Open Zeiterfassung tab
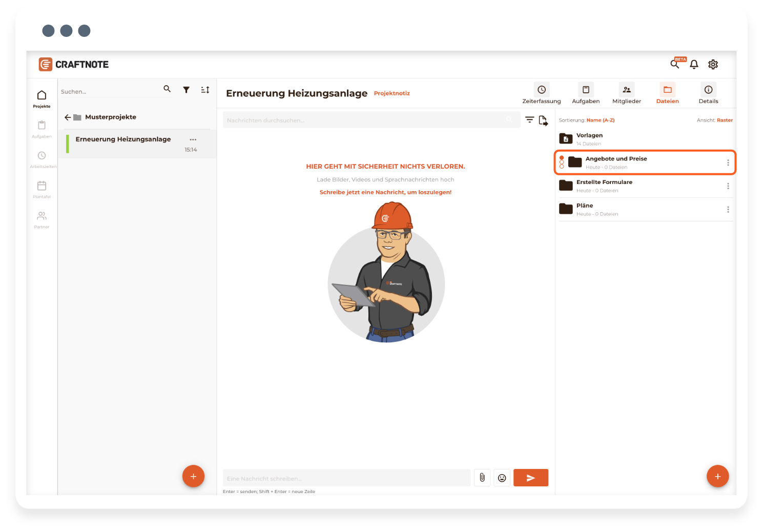The height and width of the screenshot is (532, 763). [x=541, y=94]
